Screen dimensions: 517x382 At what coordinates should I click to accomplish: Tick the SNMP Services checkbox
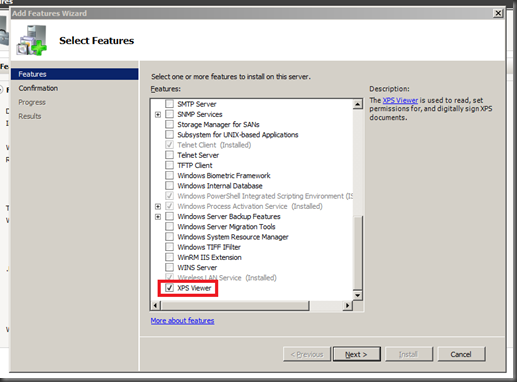coord(169,114)
